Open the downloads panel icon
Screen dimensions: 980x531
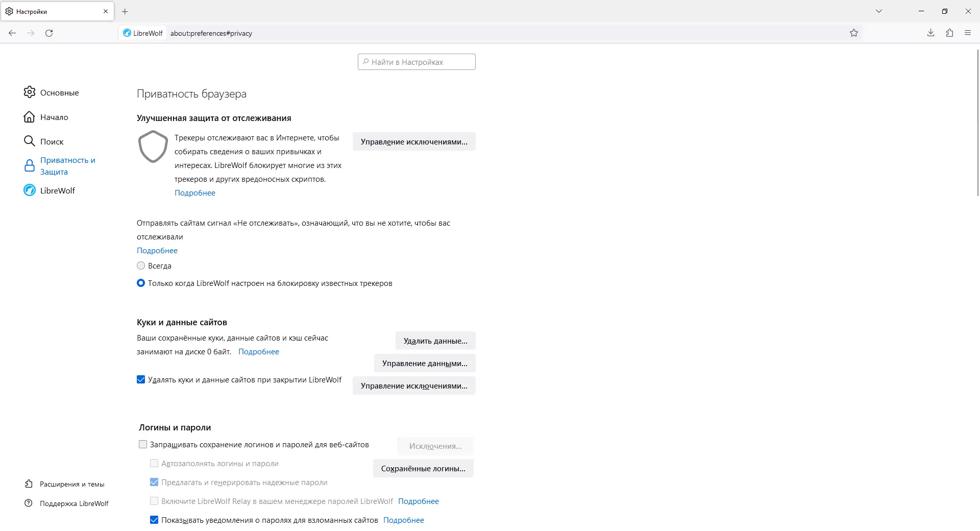tap(930, 33)
